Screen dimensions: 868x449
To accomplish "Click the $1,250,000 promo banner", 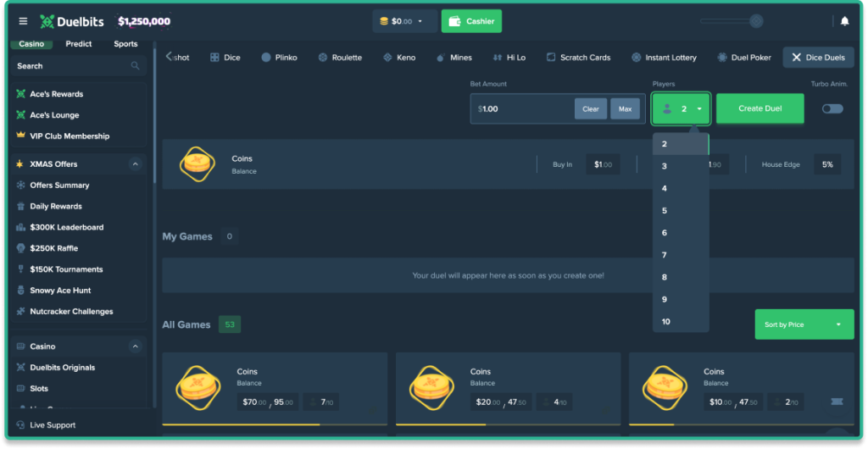I will [144, 21].
